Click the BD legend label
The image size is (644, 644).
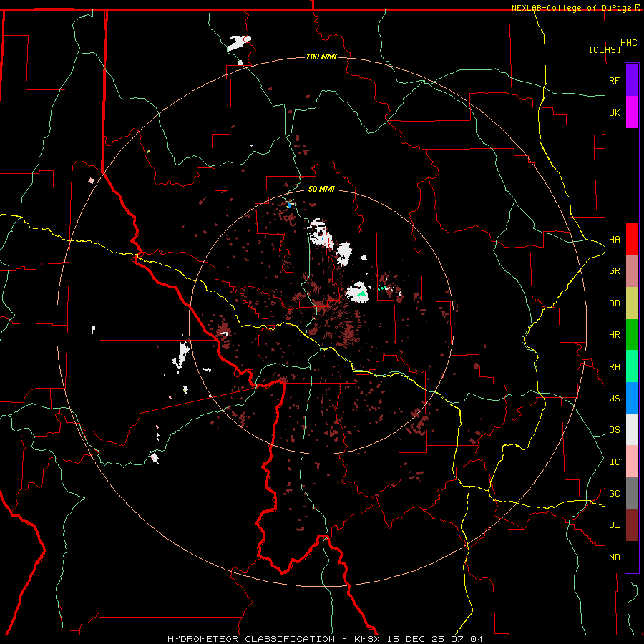(x=614, y=303)
